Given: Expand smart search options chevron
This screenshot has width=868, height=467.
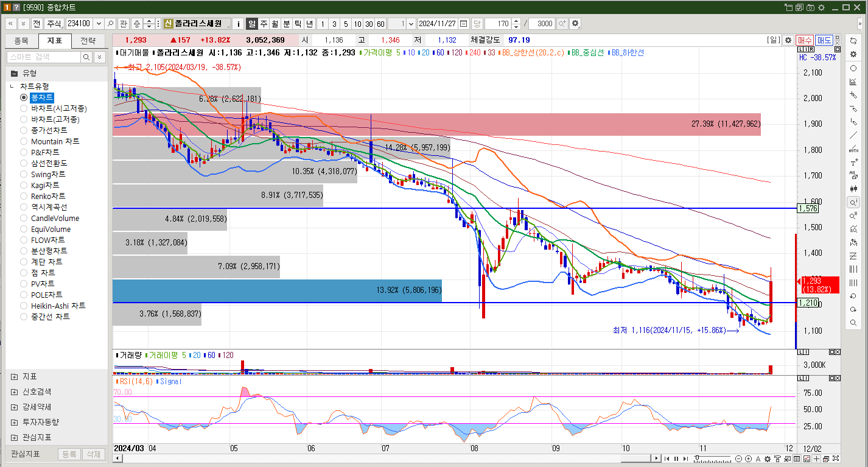Looking at the screenshot, I should click(99, 57).
